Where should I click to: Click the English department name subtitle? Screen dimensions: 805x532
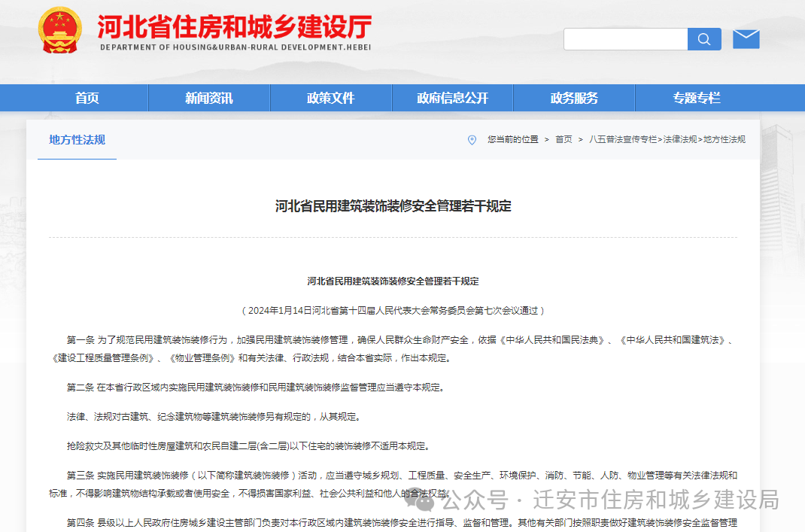tap(235, 47)
